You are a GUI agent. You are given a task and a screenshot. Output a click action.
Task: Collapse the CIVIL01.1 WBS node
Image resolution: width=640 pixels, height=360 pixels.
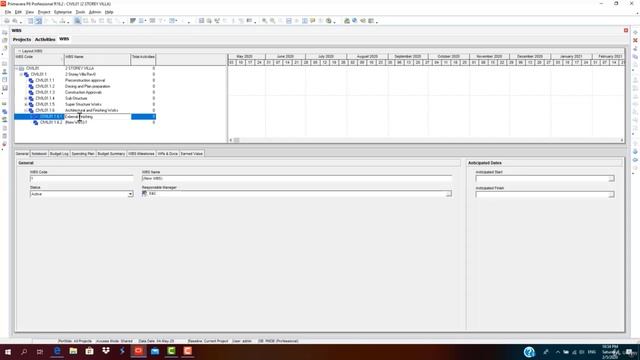(x=21, y=75)
